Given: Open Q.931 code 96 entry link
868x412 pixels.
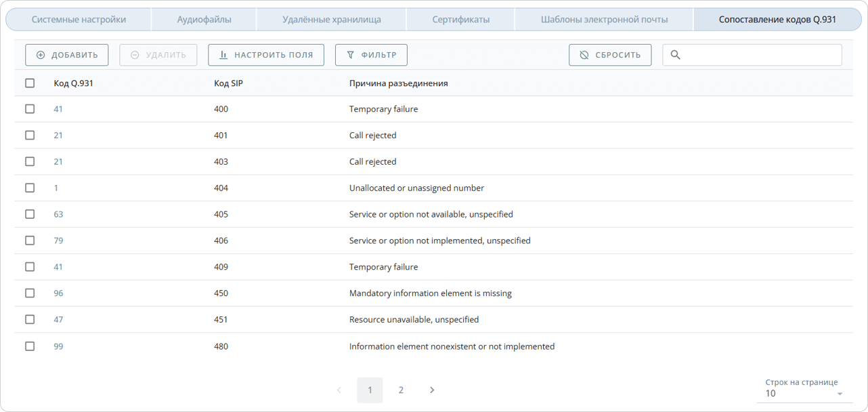Looking at the screenshot, I should point(58,293).
